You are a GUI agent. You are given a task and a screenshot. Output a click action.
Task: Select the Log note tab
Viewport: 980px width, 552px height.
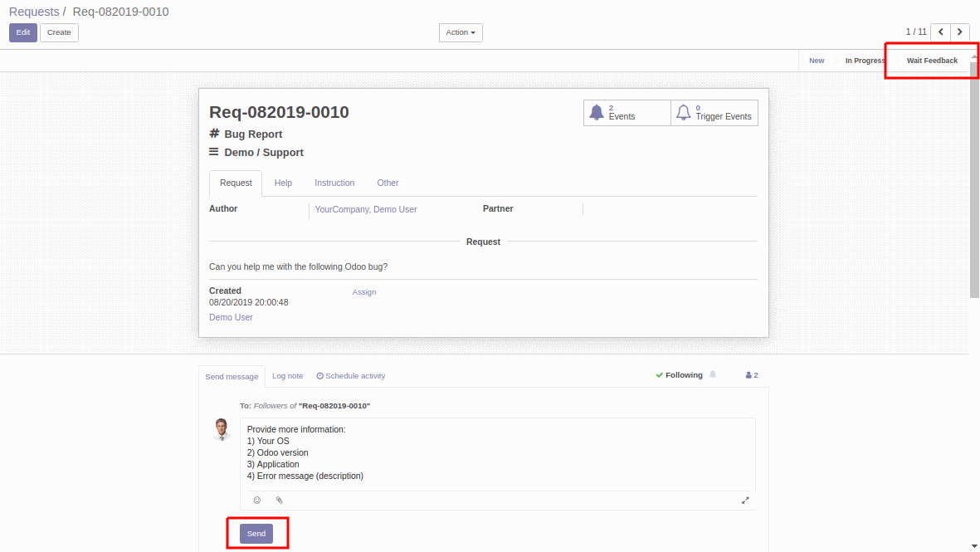287,376
